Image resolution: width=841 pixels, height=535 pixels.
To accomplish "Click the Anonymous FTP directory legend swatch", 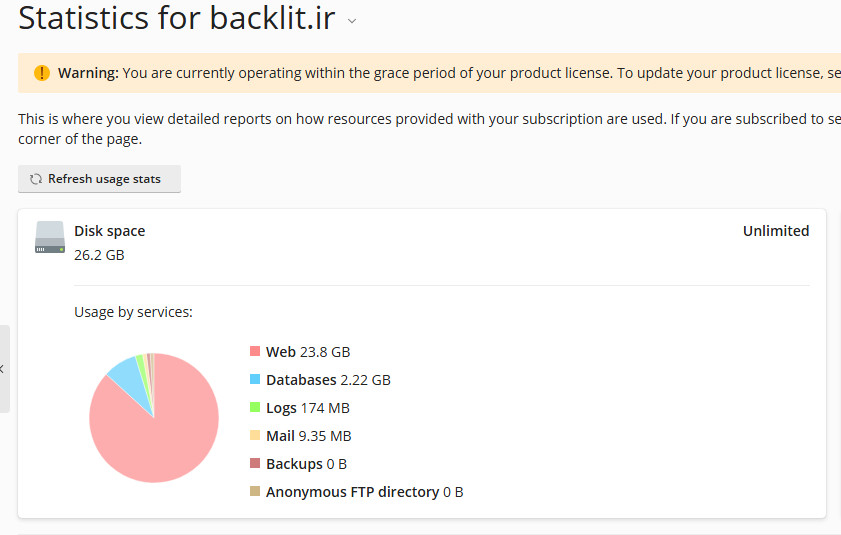I will pyautogui.click(x=255, y=492).
